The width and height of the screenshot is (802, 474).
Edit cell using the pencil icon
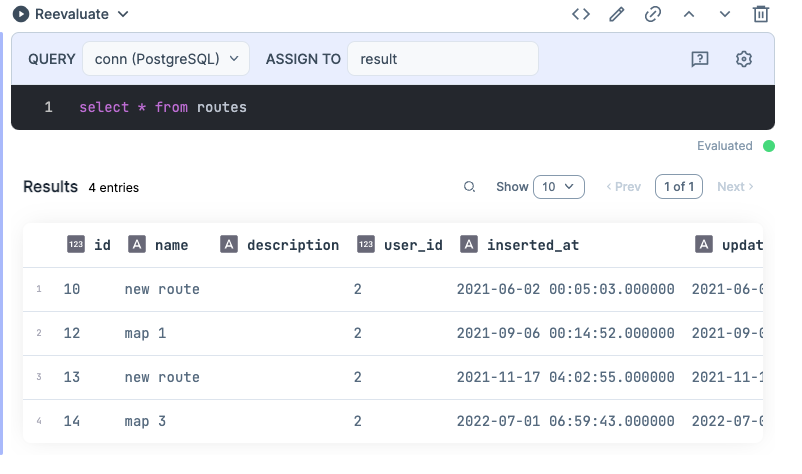(617, 14)
